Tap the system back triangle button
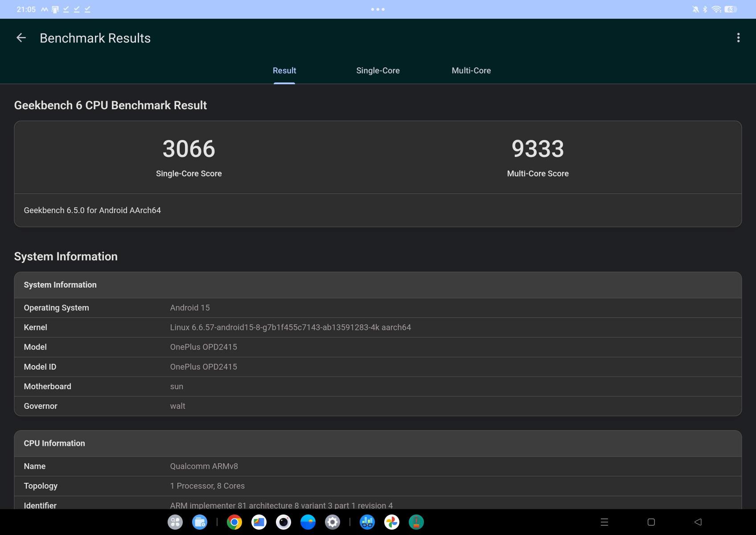The height and width of the screenshot is (535, 756). pos(698,522)
